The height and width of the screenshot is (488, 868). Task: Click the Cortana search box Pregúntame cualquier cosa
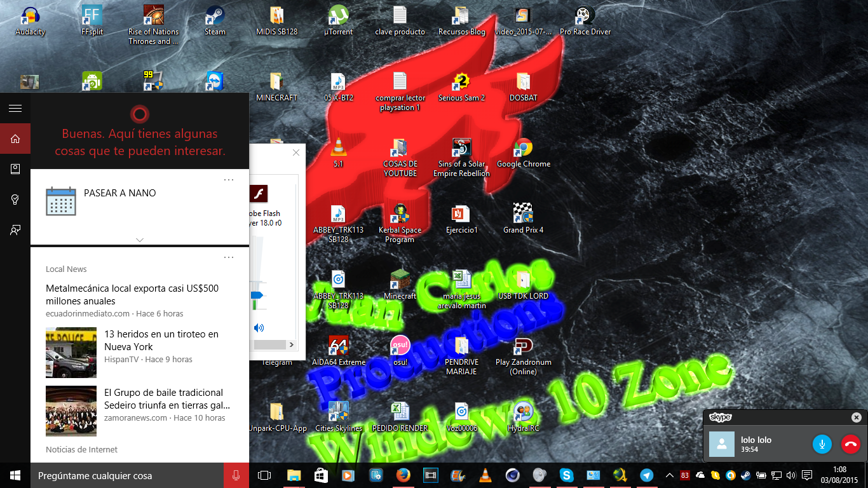point(127,475)
